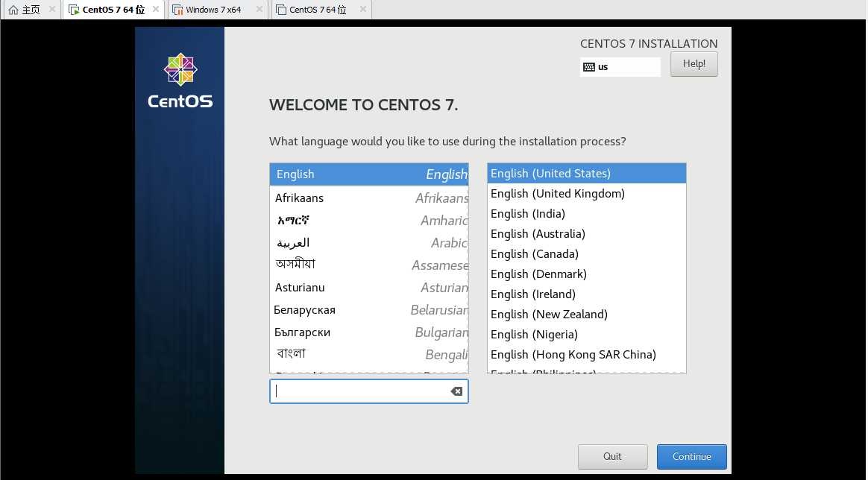
Task: Choose English (Denmark) locale
Action: click(x=587, y=274)
